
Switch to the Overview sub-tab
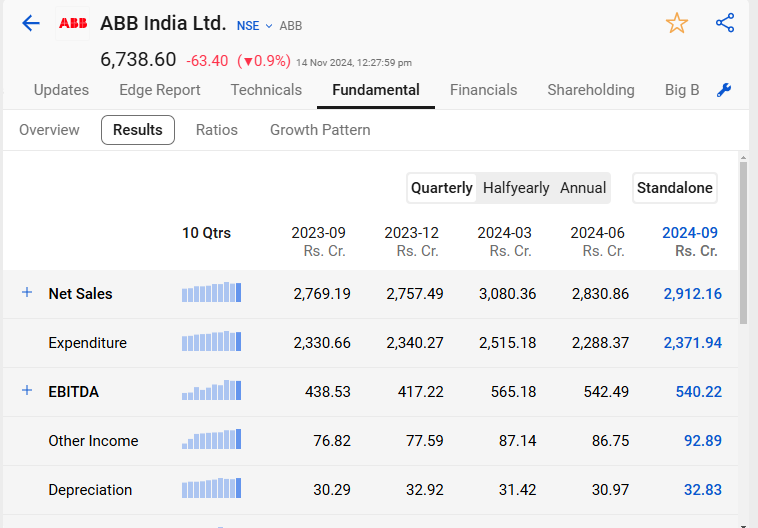click(x=49, y=130)
